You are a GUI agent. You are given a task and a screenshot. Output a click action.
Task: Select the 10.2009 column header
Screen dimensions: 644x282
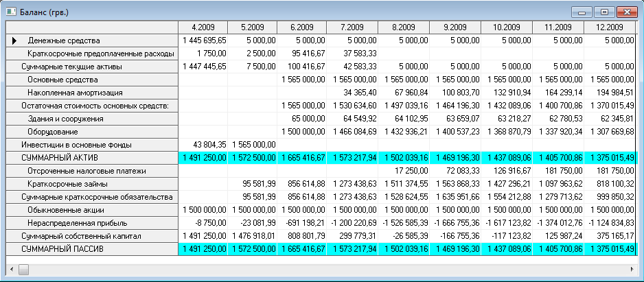507,27
